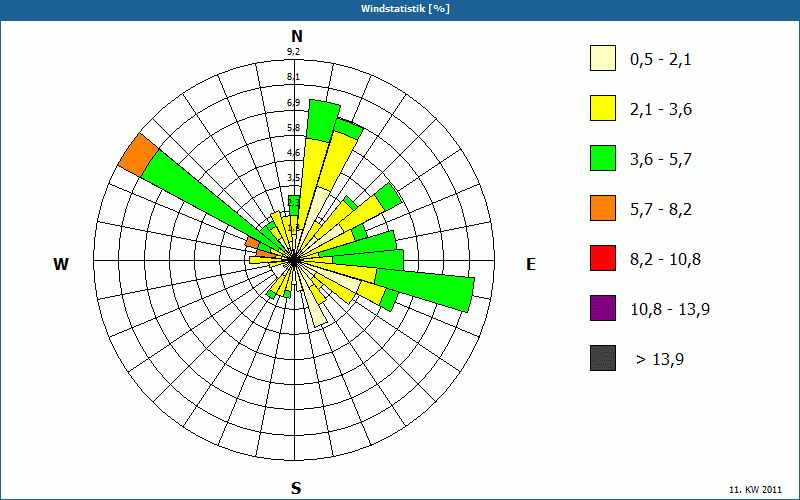Click the S compass label
The height and width of the screenshot is (500, 800).
296,488
